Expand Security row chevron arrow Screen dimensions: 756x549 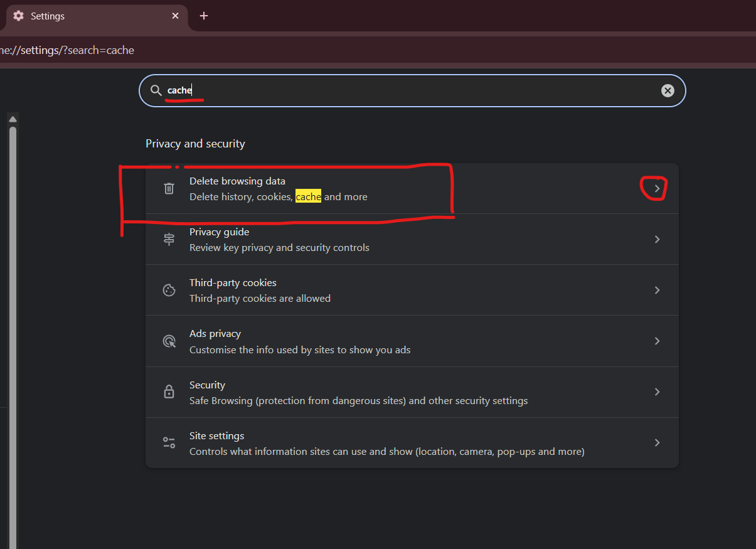(657, 392)
